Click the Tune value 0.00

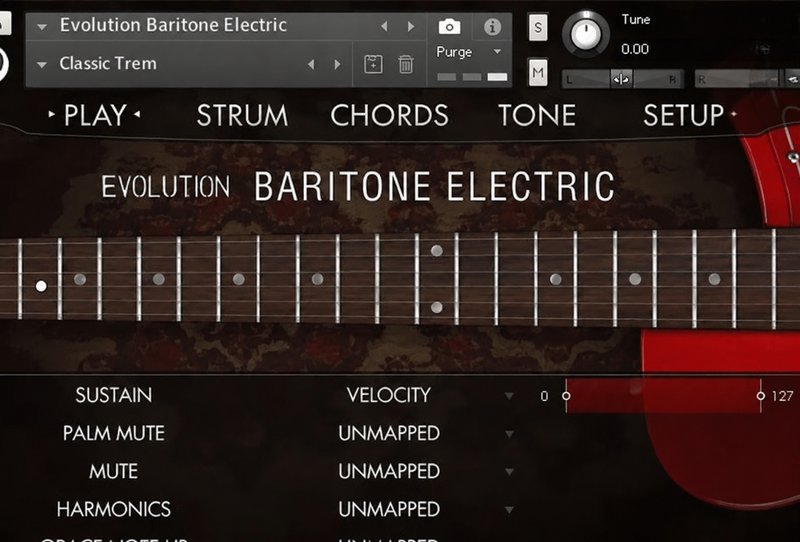point(635,50)
